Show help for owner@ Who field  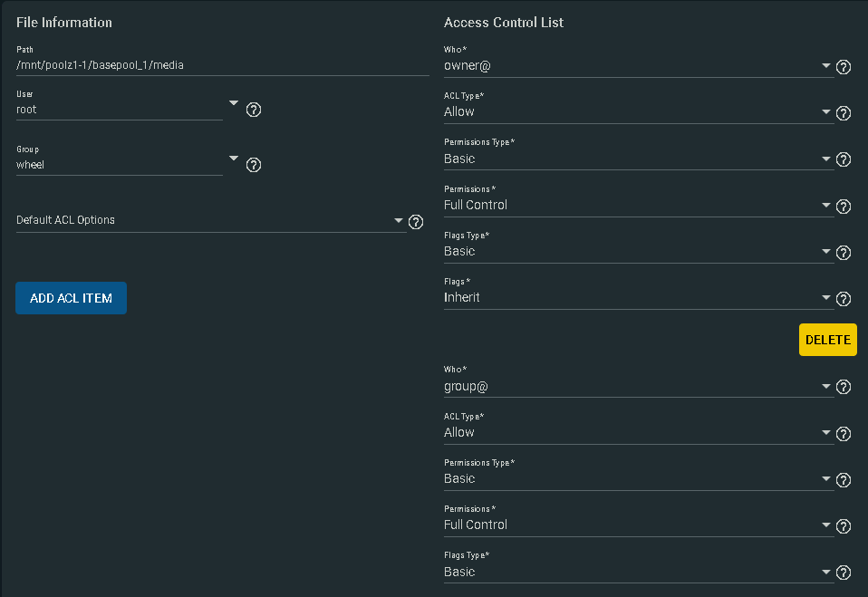(x=844, y=67)
